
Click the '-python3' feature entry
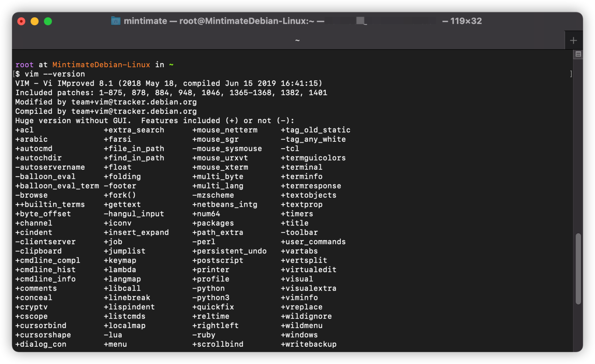[211, 298]
